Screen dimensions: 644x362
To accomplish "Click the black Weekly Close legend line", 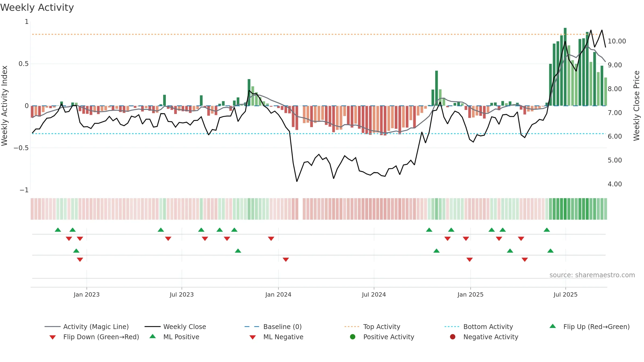I will click(x=153, y=327).
